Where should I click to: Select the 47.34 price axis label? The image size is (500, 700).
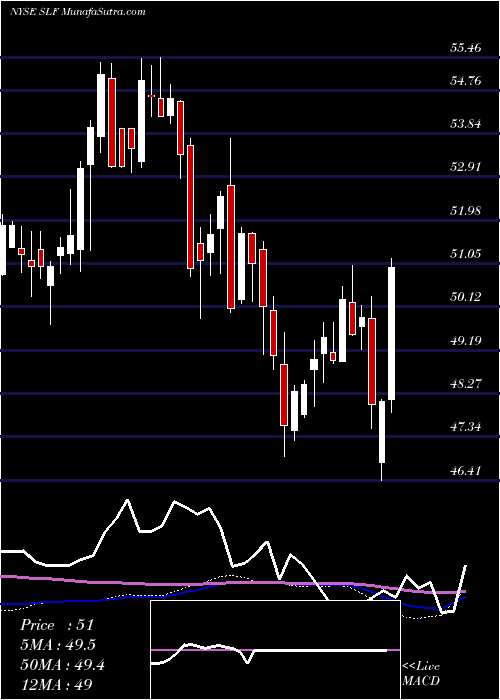pyautogui.click(x=466, y=426)
